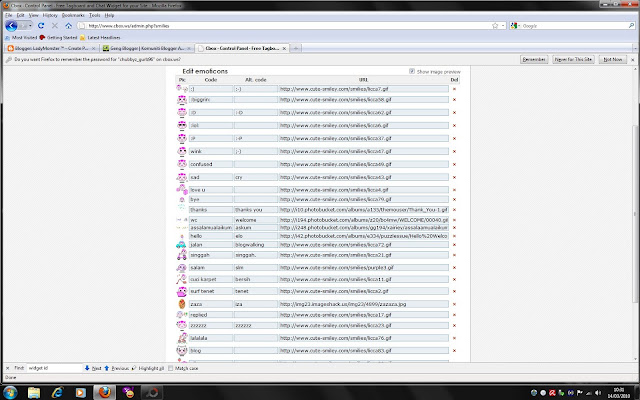Open the back/forward history dropdown
Image resolution: width=640 pixels, height=400 pixels.
[30, 26]
